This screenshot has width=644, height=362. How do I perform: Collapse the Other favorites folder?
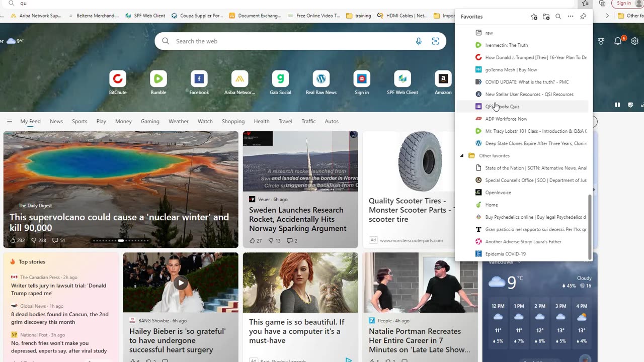pyautogui.click(x=462, y=156)
